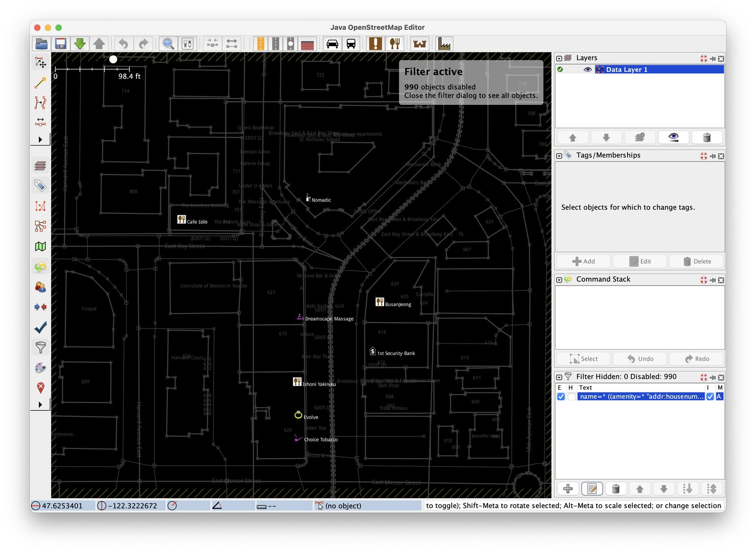
Task: Toggle the authors panel people icon
Action: [41, 287]
